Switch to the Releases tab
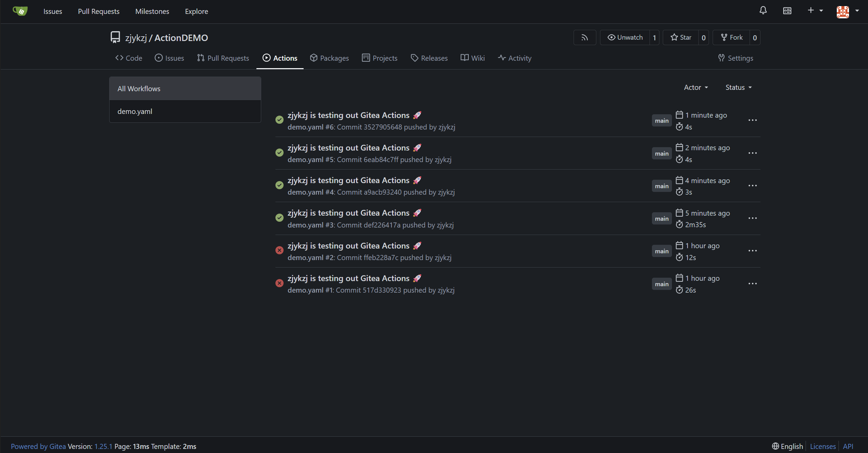Screen dimensions: 868x453 (429, 58)
